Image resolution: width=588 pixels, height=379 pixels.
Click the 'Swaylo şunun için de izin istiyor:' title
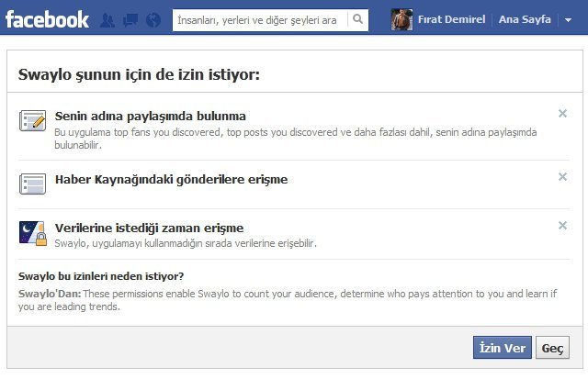pos(139,74)
